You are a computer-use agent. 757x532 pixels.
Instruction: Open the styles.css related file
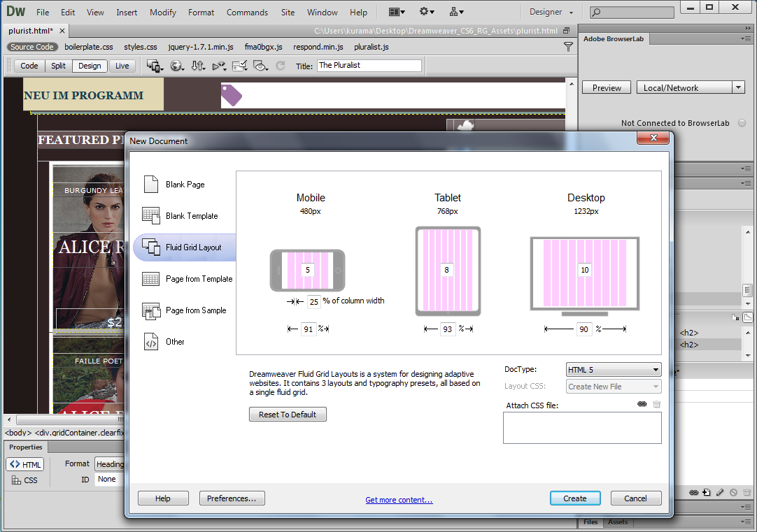point(141,47)
